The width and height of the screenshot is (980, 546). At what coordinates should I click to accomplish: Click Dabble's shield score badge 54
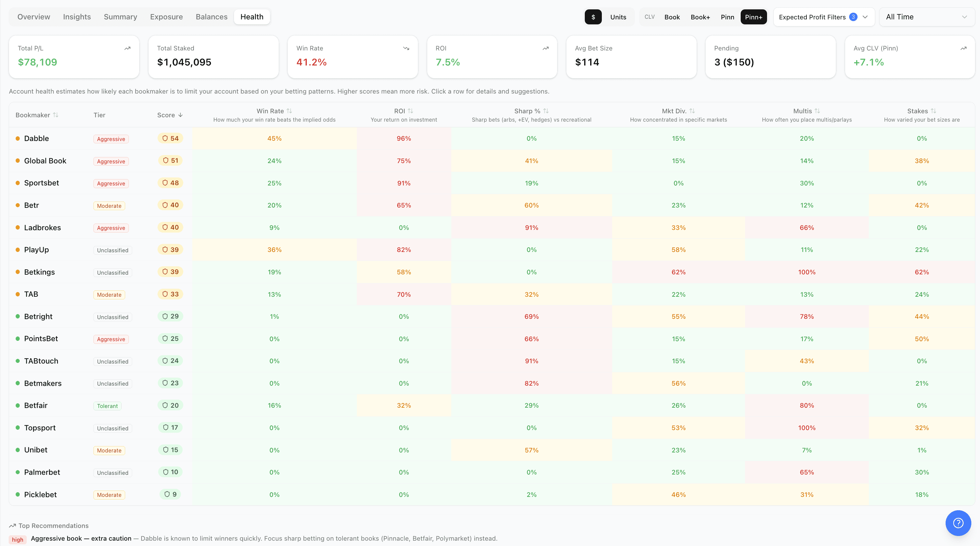[170, 138]
